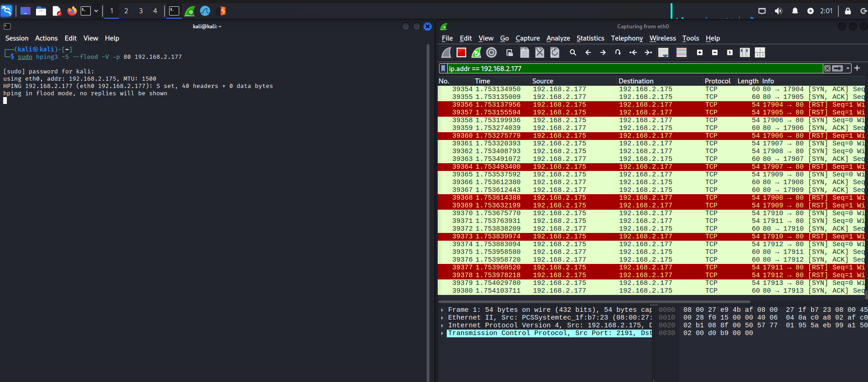
Task: Open the terminal Actions menu
Action: click(x=46, y=38)
